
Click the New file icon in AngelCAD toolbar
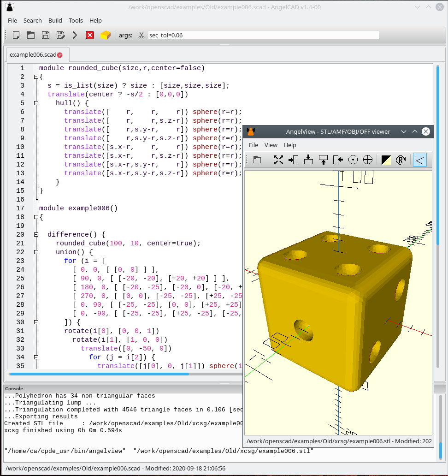(16, 35)
